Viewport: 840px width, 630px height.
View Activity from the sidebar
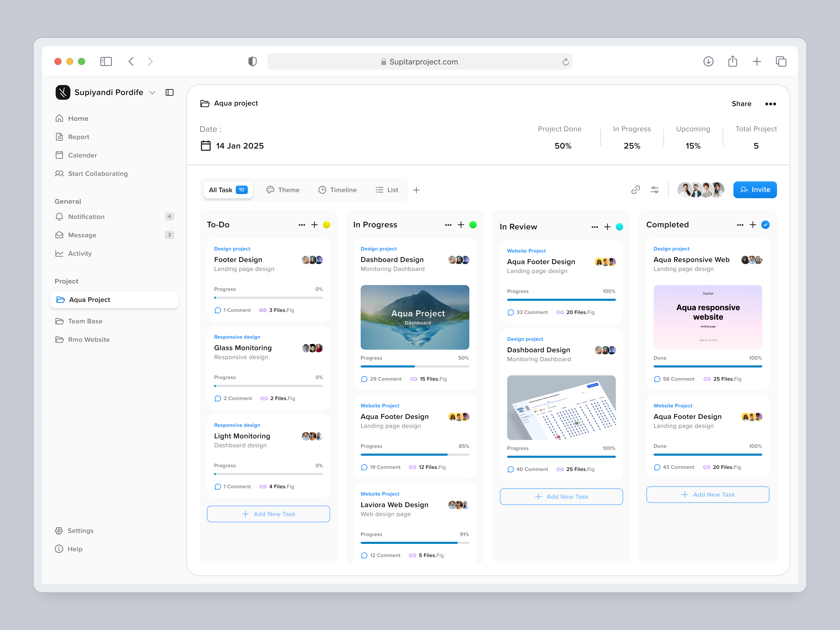(80, 253)
